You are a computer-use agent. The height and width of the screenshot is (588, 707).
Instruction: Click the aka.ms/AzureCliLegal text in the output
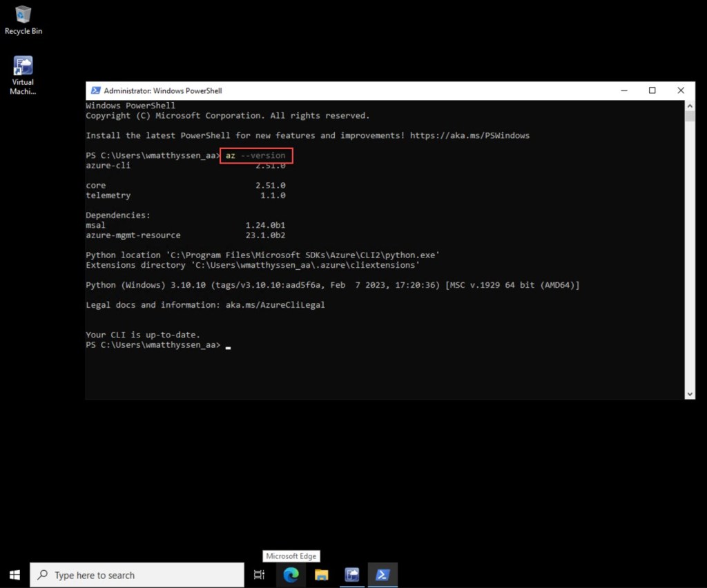pyautogui.click(x=275, y=305)
